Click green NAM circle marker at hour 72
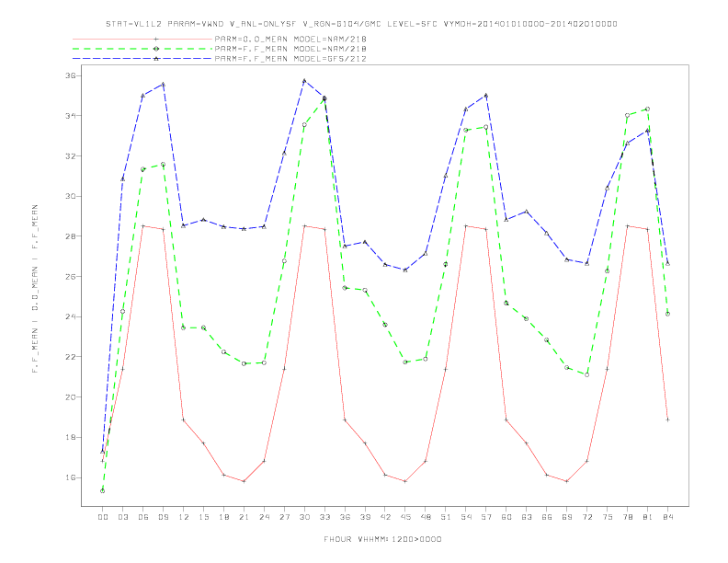This screenshot has width=728, height=563. pos(586,374)
